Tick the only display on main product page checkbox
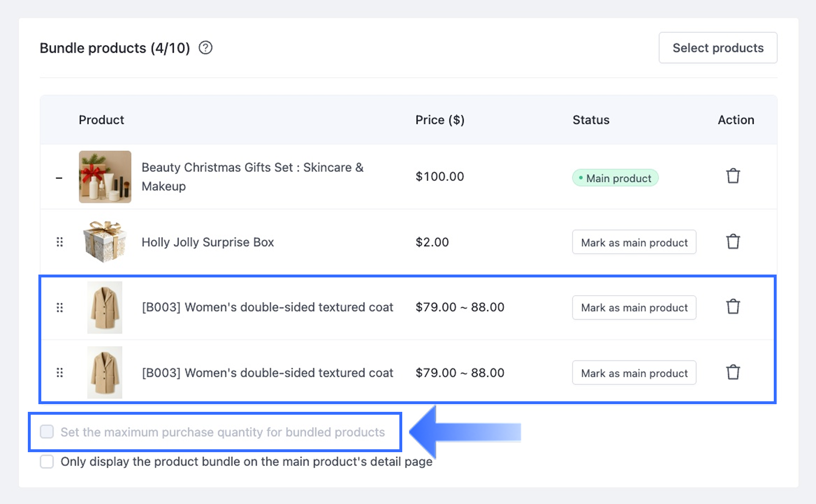The width and height of the screenshot is (816, 504). click(47, 462)
